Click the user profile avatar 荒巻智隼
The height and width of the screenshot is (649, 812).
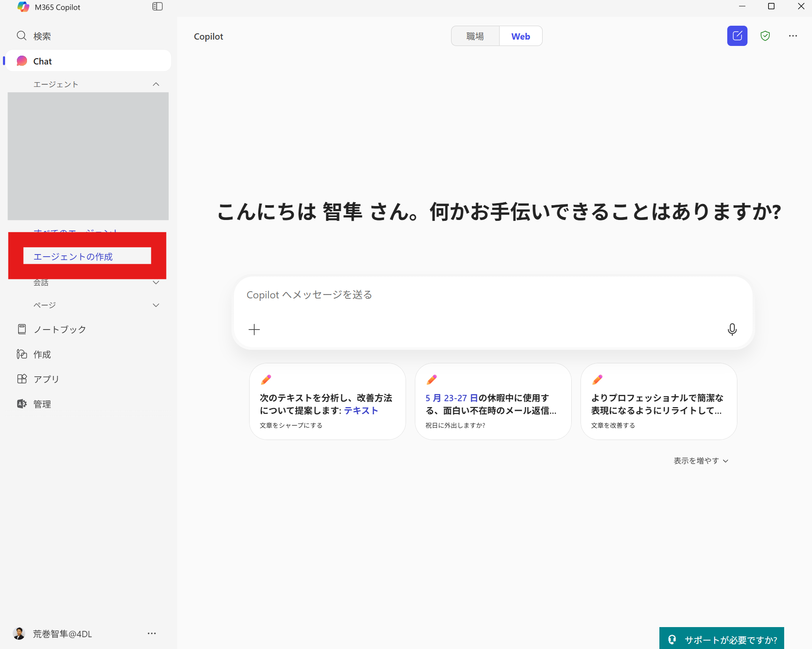coord(19,633)
